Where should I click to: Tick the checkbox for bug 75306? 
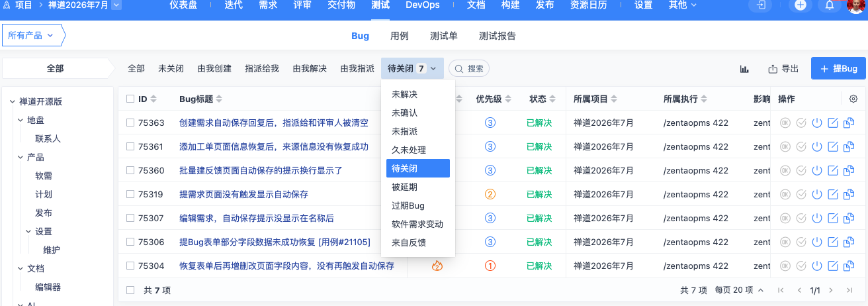click(x=130, y=242)
